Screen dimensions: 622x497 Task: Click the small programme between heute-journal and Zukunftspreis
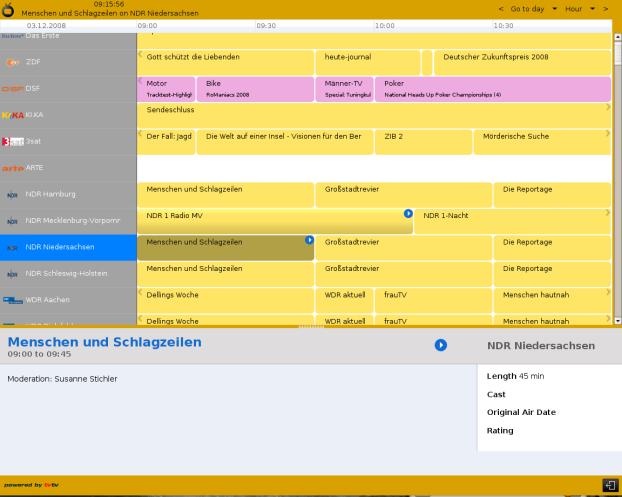point(427,62)
